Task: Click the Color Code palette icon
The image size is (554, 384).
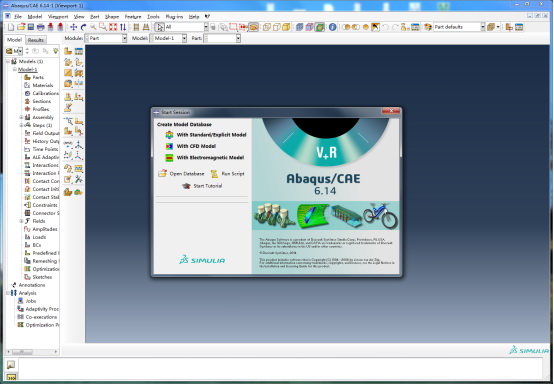Action: [428, 27]
